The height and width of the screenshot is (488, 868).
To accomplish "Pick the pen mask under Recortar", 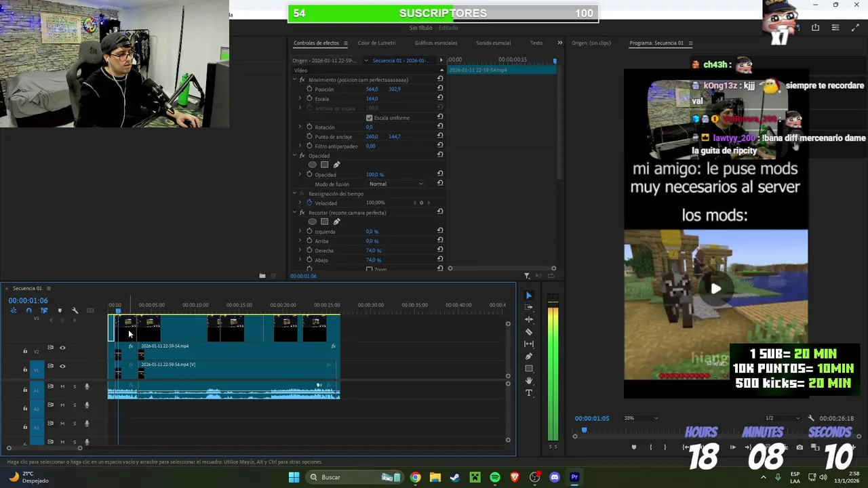I will [x=336, y=222].
